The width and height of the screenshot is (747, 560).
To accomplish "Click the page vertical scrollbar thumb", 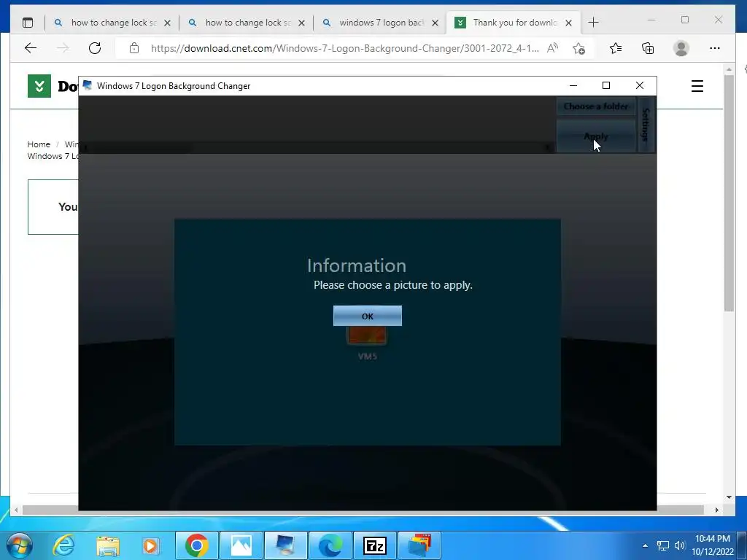I will click(729, 192).
